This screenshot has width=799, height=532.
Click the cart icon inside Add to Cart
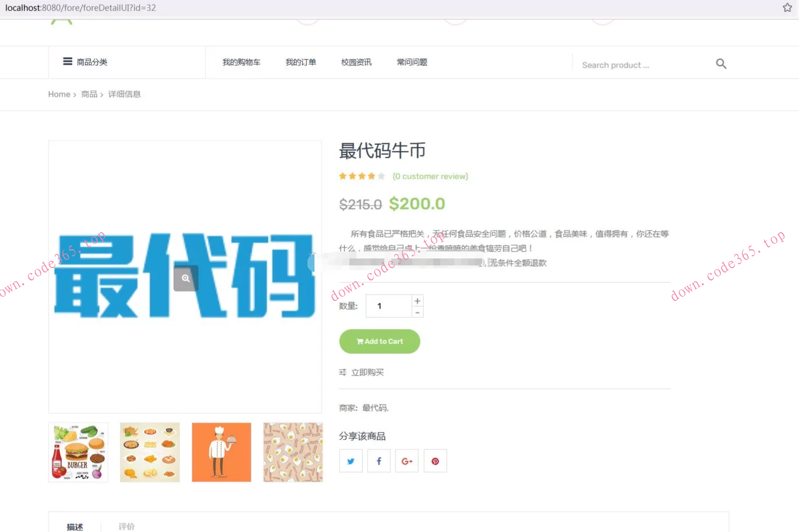360,342
